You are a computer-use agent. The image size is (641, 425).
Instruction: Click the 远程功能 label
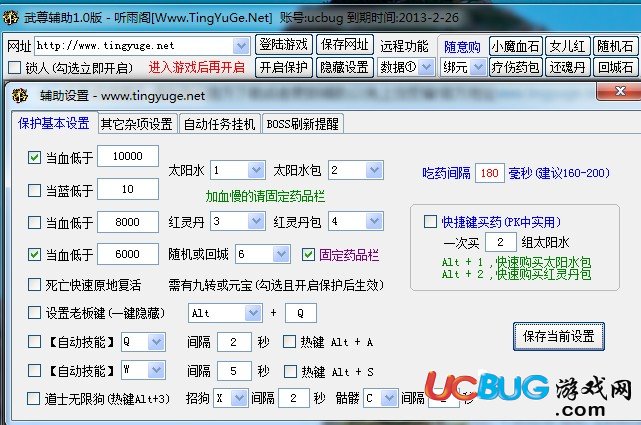pos(404,46)
